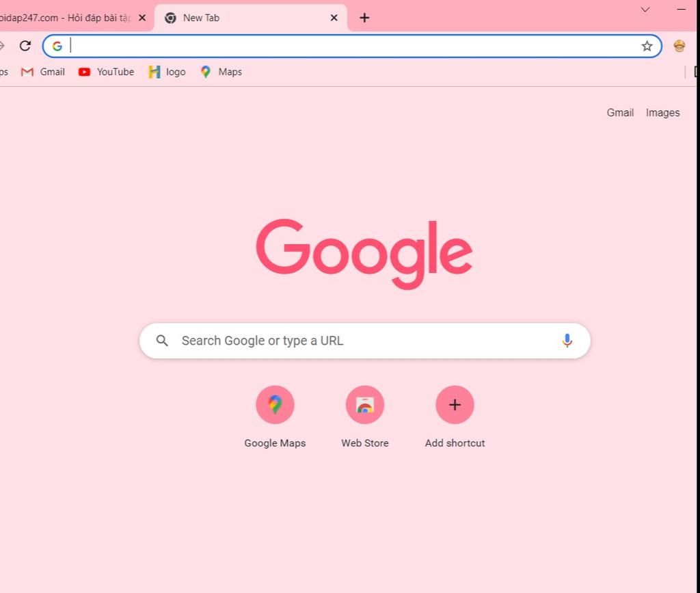Close the New Tab tab

[x=334, y=18]
